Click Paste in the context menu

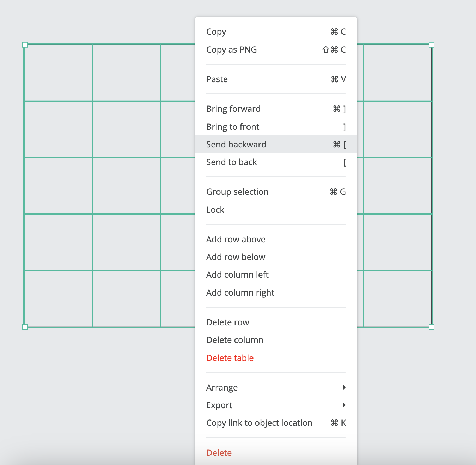click(x=276, y=79)
